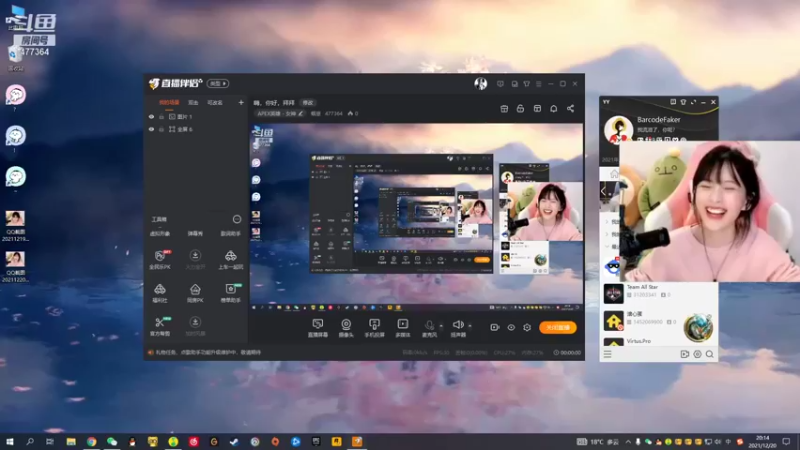The width and height of the screenshot is (800, 450).
Task: Open the layout icon above the preview
Action: click(x=537, y=109)
